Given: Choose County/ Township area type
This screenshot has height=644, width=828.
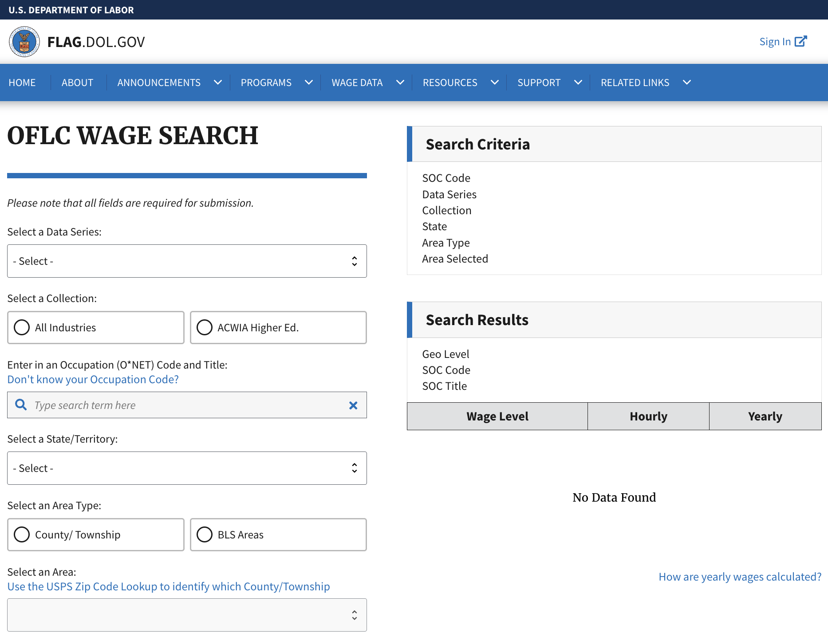Looking at the screenshot, I should click(22, 534).
